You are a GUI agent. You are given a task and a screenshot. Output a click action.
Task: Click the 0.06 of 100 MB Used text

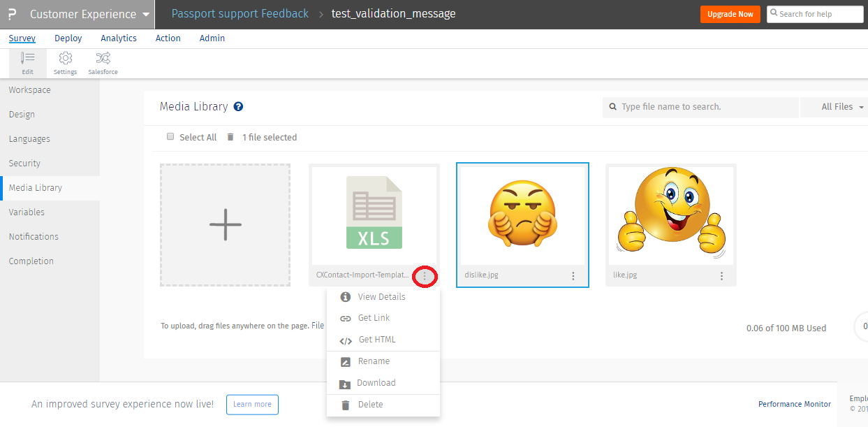click(x=786, y=328)
